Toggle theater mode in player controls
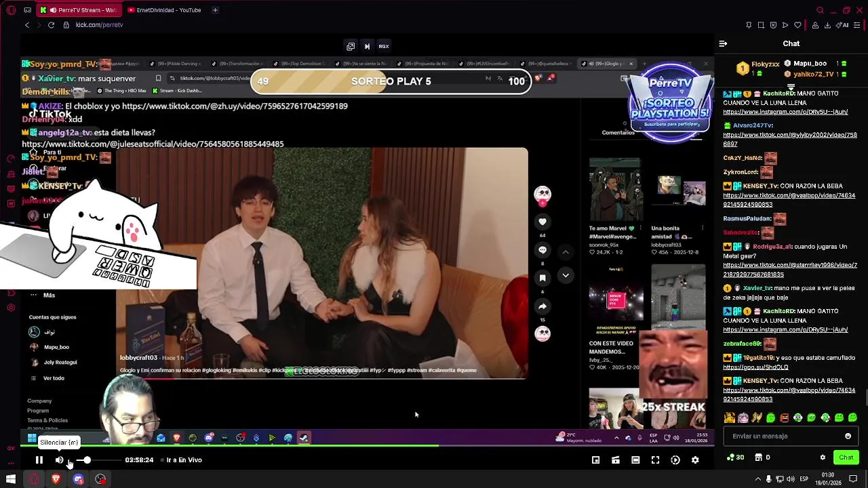 click(x=635, y=460)
